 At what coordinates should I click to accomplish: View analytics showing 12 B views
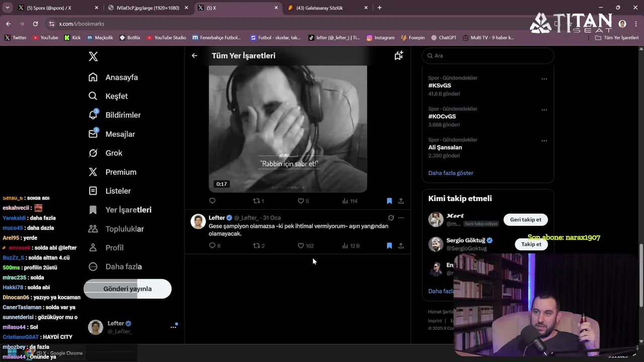351,246
